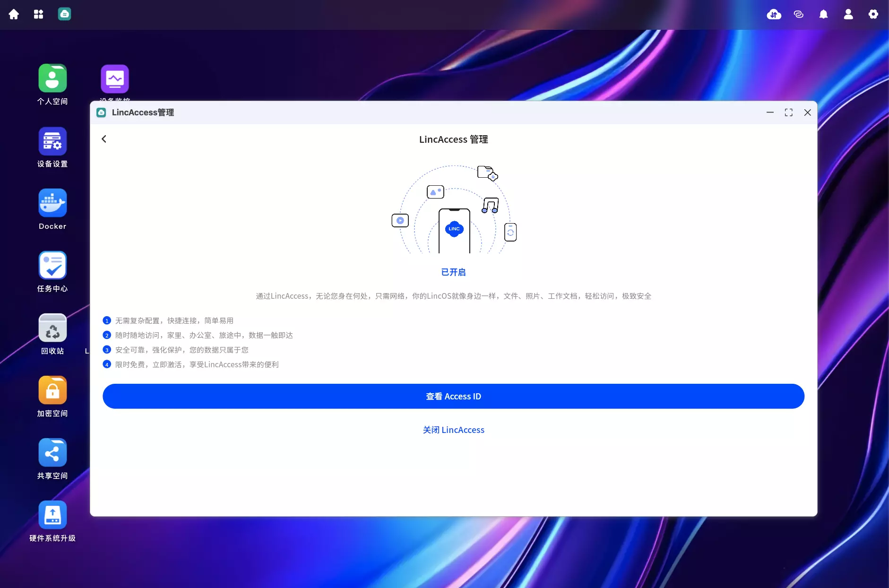Click the 查看 Access ID button
This screenshot has height=588, width=889.
[453, 396]
